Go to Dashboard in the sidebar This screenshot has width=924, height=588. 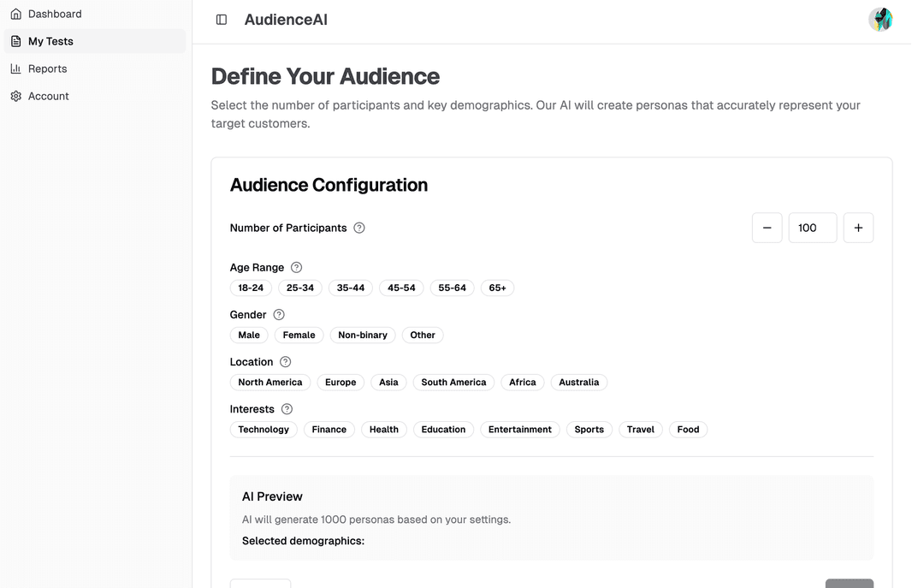point(95,14)
